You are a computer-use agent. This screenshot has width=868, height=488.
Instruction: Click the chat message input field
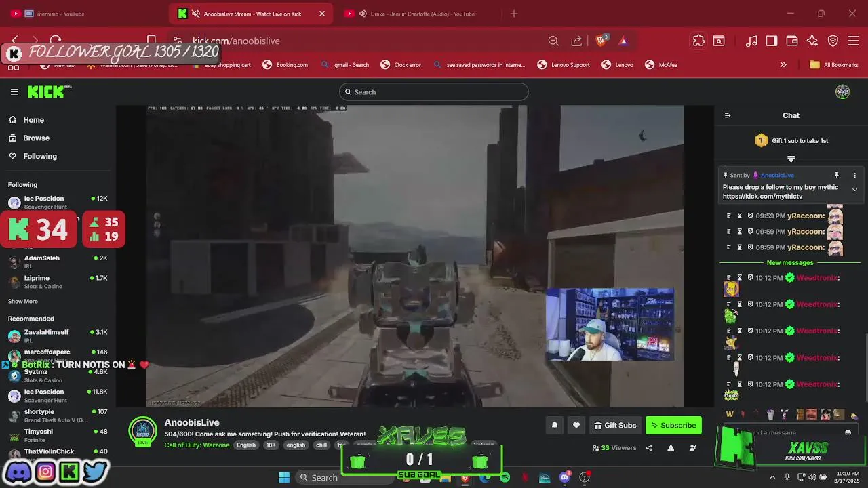pos(790,432)
